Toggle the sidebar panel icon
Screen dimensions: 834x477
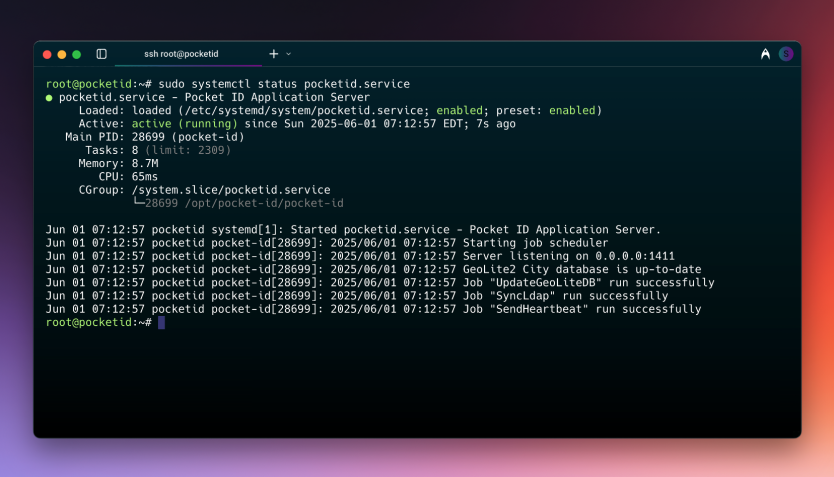click(x=102, y=54)
